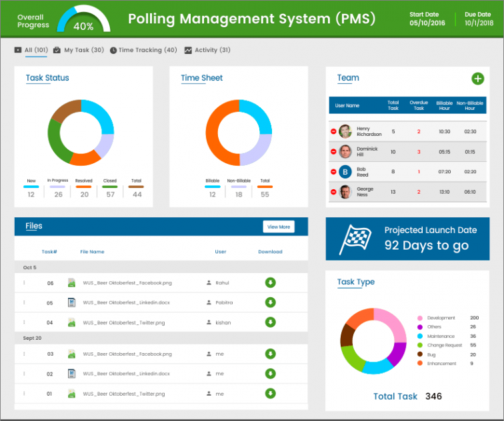Remove George Ness using red minus icon
The height and width of the screenshot is (421, 504).
[333, 192]
